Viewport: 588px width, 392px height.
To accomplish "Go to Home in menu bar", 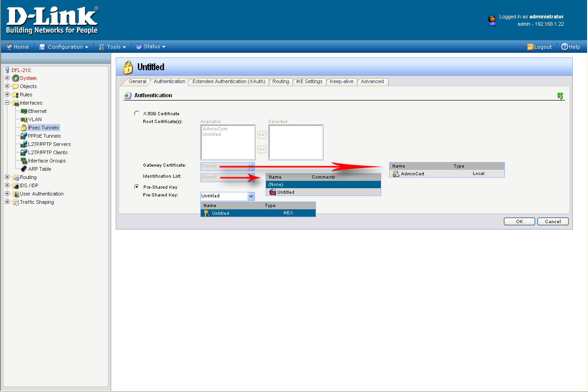I will (x=18, y=47).
